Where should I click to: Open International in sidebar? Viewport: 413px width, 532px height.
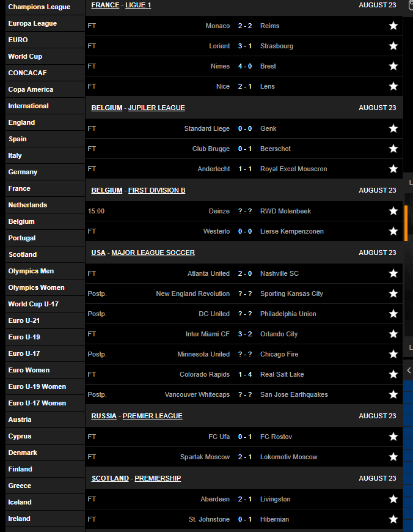pyautogui.click(x=45, y=106)
